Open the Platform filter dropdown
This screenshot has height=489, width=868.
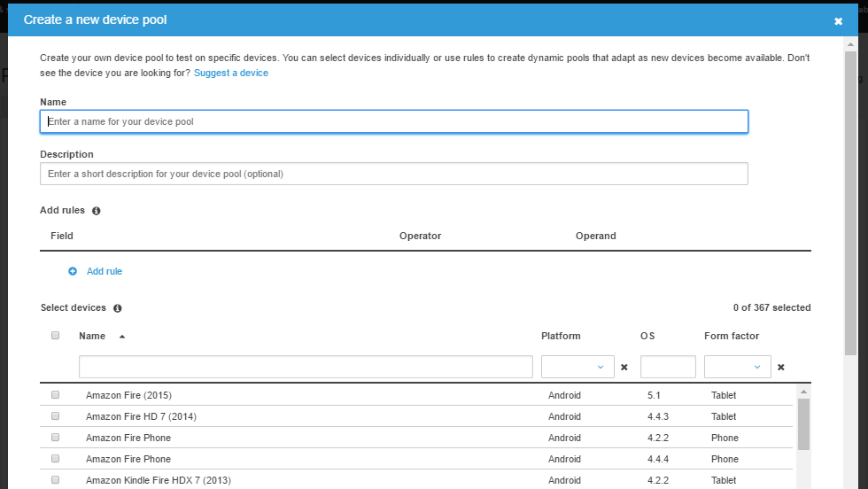click(577, 367)
